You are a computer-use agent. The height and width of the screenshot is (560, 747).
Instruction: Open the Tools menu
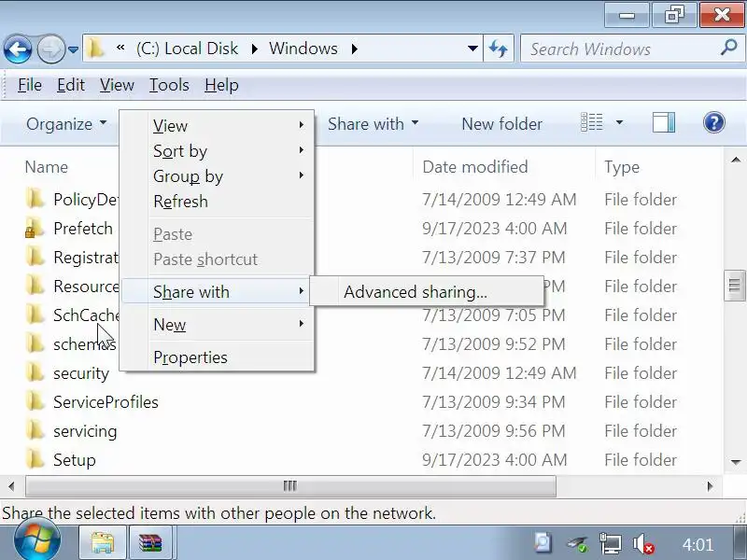(x=169, y=85)
